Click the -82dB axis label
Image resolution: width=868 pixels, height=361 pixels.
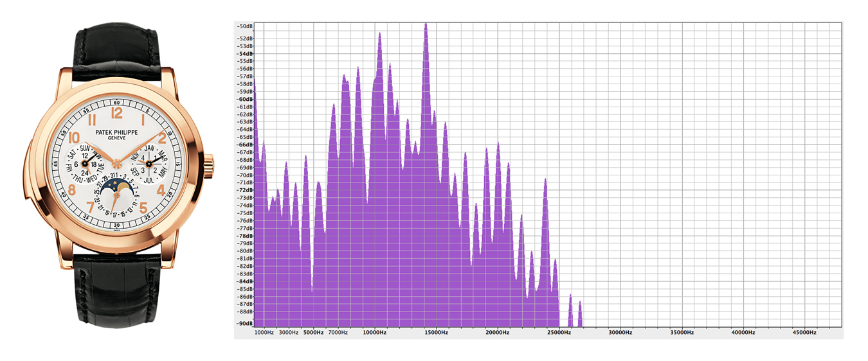(x=245, y=266)
